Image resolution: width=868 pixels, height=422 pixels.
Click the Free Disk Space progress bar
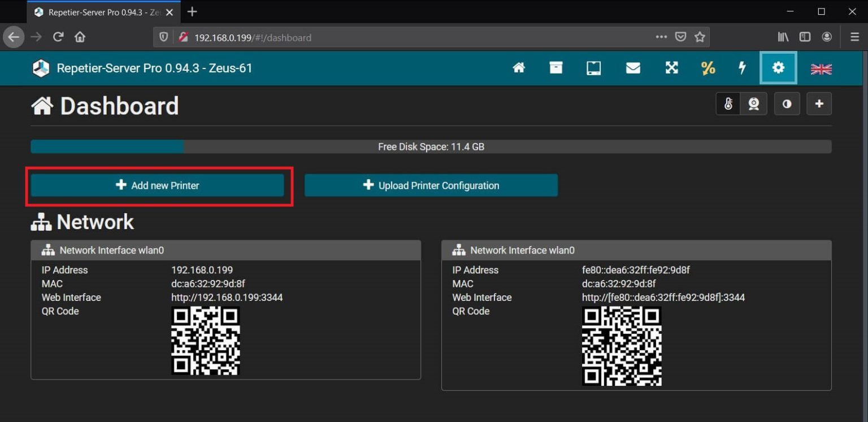[x=431, y=147]
